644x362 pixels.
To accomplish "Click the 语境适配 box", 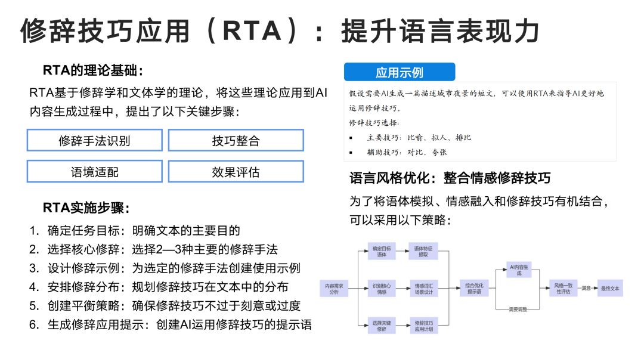I will (94, 172).
